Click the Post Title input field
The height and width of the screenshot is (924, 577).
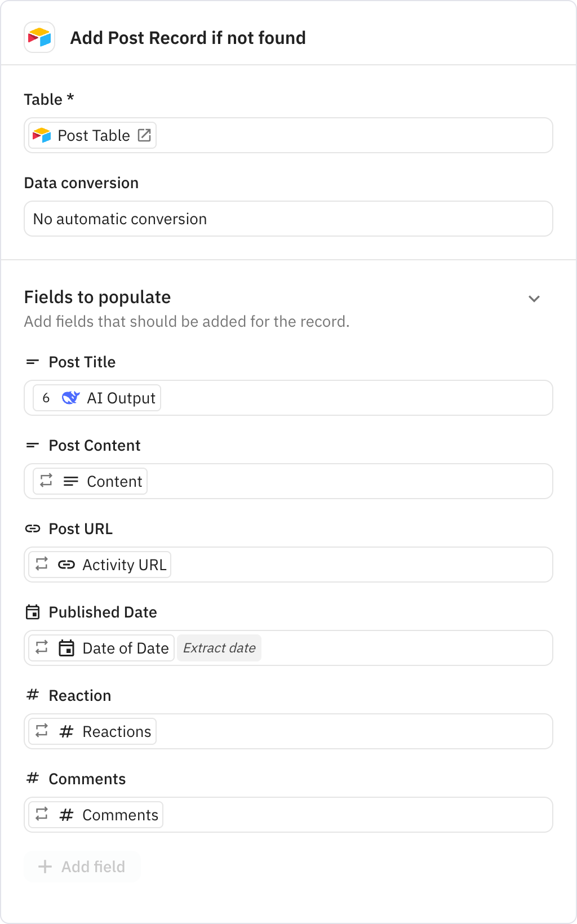pos(355,398)
